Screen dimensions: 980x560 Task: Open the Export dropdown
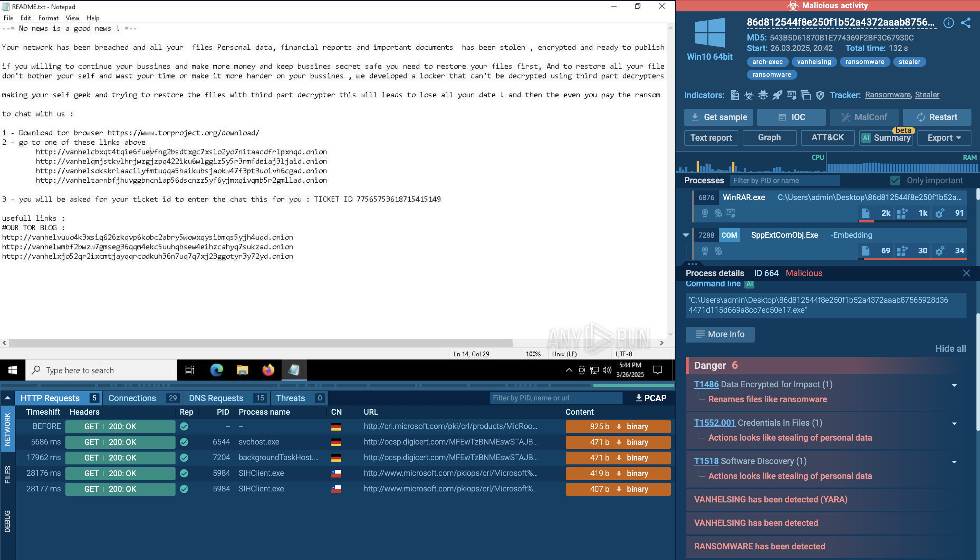944,138
